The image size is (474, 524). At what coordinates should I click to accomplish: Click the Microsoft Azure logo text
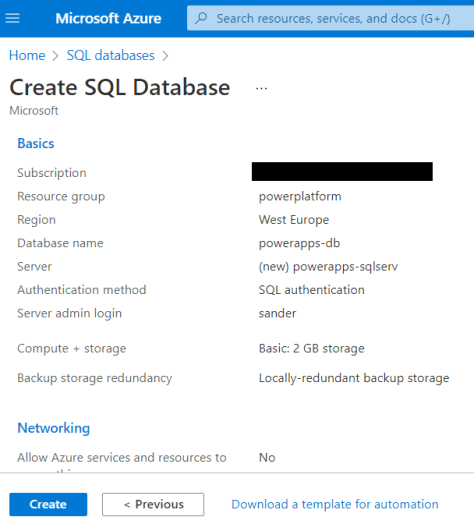click(108, 18)
